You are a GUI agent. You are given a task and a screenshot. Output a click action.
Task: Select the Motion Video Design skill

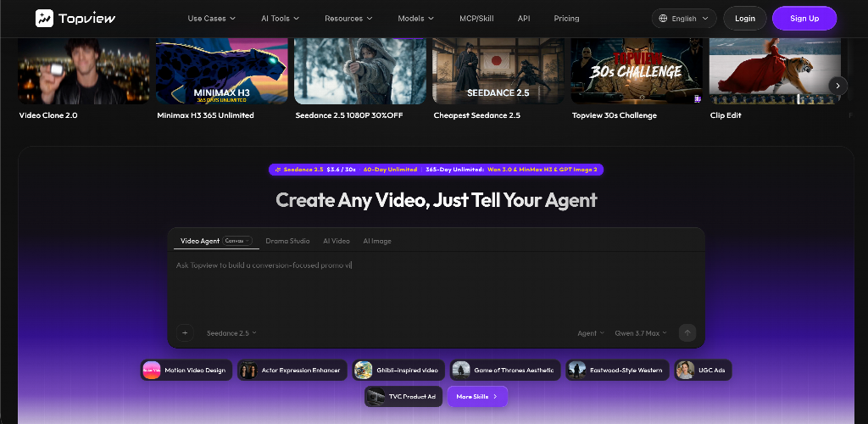coord(186,371)
